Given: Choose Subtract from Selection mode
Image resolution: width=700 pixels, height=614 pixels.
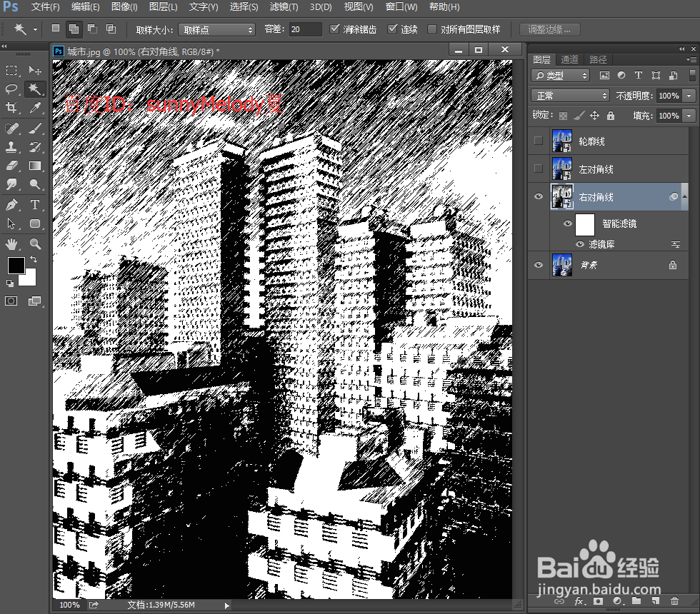Looking at the screenshot, I should click(x=92, y=29).
